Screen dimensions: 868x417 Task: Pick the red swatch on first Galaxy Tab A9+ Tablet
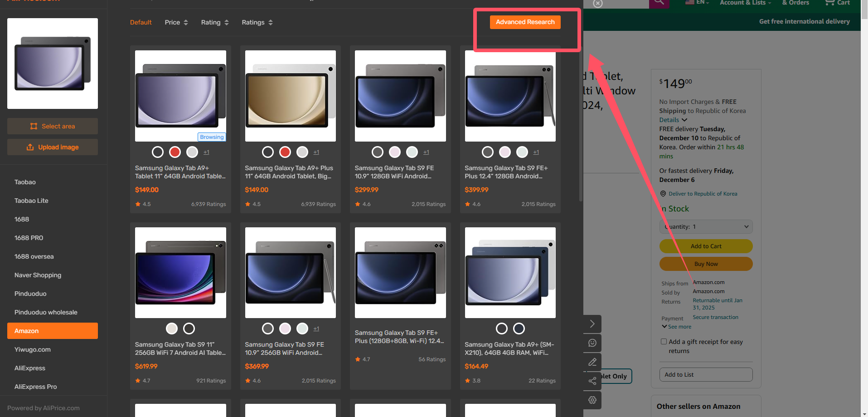point(175,152)
